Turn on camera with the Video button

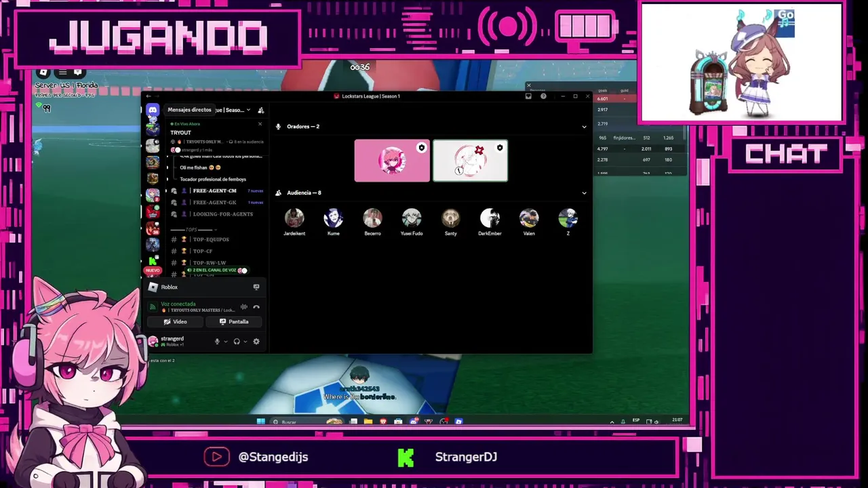(176, 322)
